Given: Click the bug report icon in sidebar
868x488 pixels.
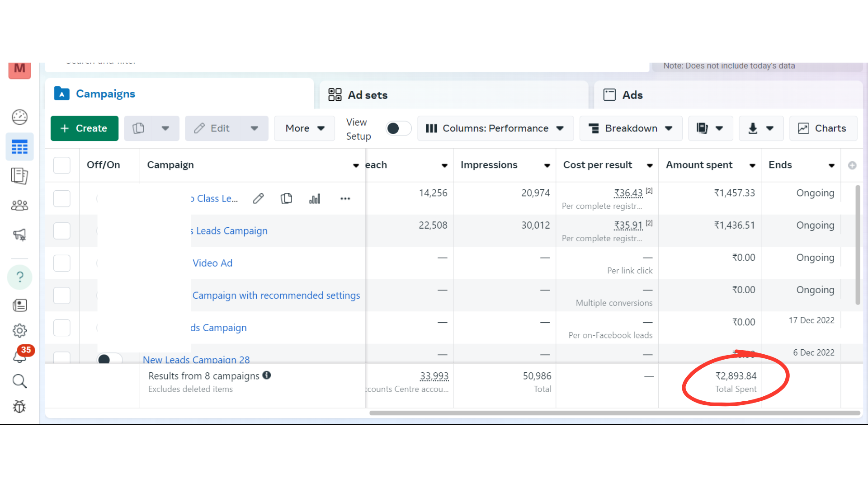Looking at the screenshot, I should [19, 407].
